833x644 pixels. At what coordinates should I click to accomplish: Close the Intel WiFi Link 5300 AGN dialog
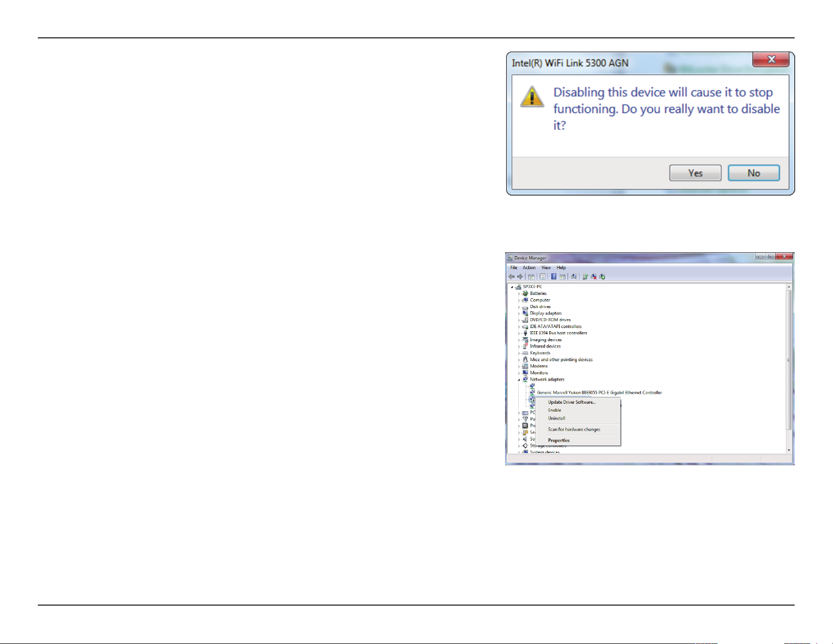click(x=771, y=59)
